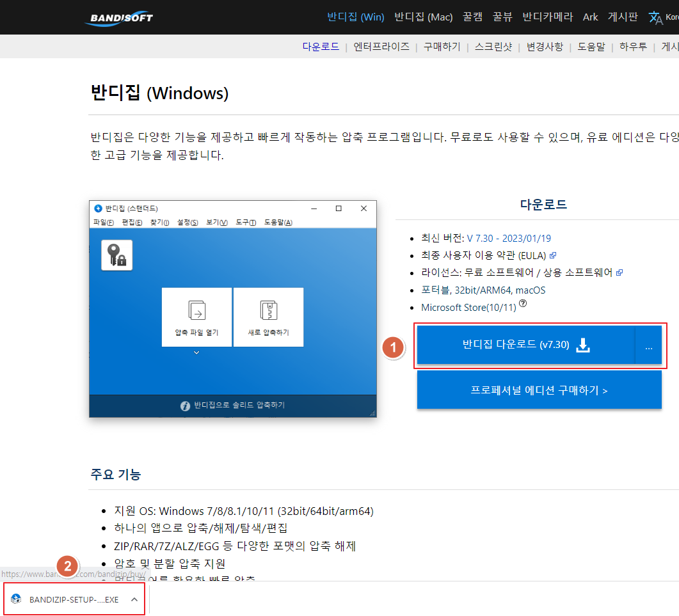Click the 반디집 (Windows) page heading
The width and height of the screenshot is (679, 616).
(x=159, y=93)
